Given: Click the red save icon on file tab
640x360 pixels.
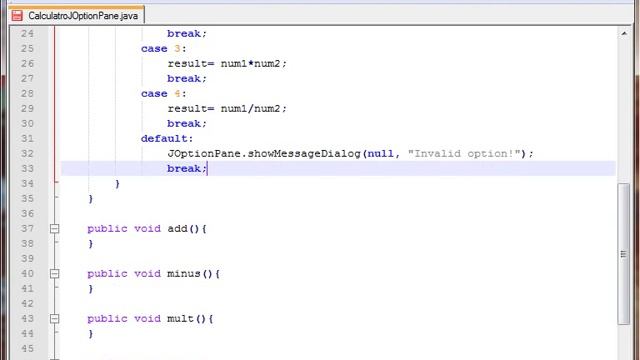Looking at the screenshot, I should [x=17, y=16].
